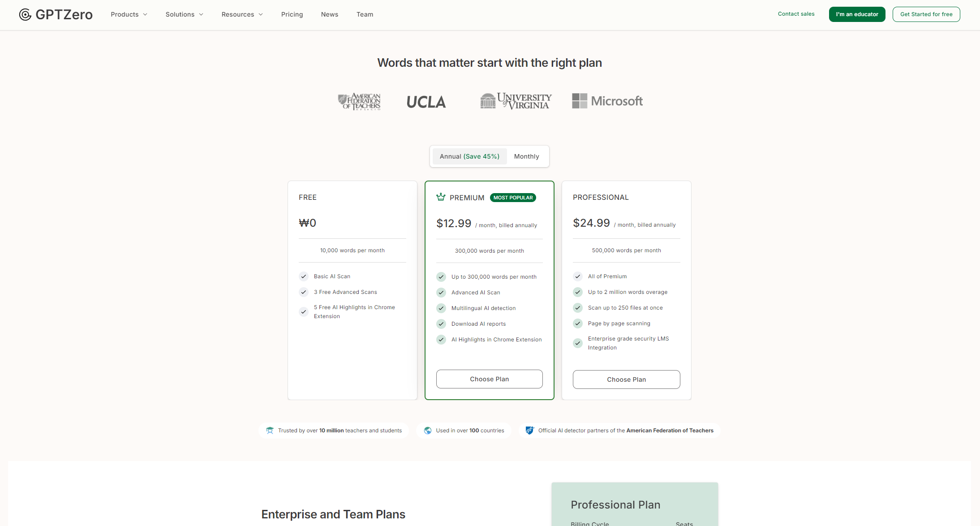980x526 pixels.
Task: Click the Professional $24.99 price
Action: 591,223
